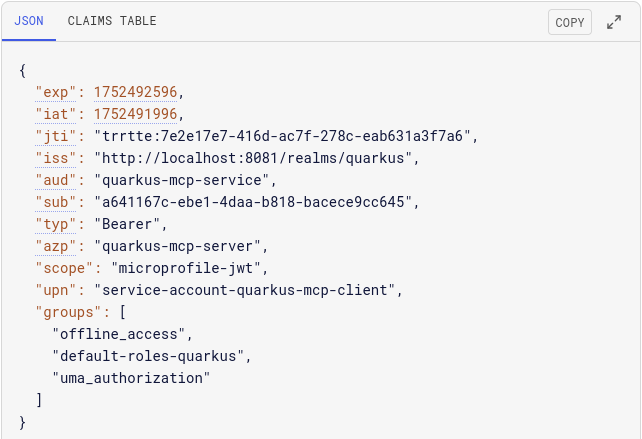The width and height of the screenshot is (642, 439).
Task: Click the "scope" key name
Action: [64, 269]
